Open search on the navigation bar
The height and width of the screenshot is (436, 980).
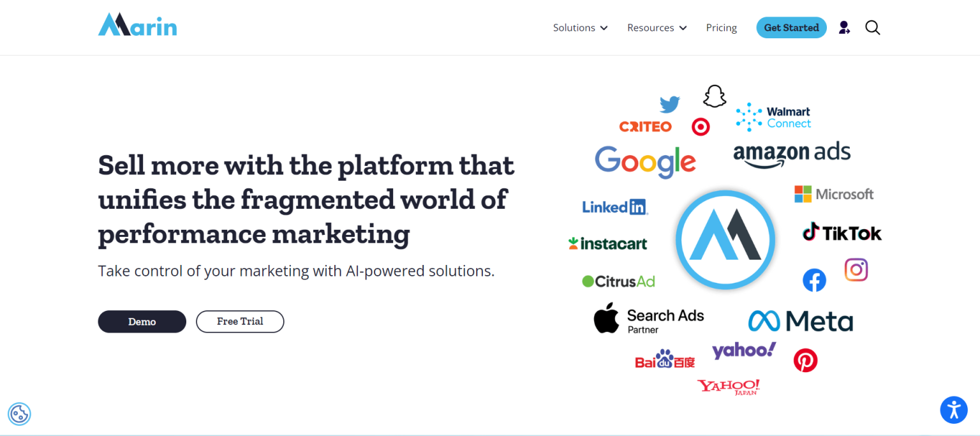point(872,27)
